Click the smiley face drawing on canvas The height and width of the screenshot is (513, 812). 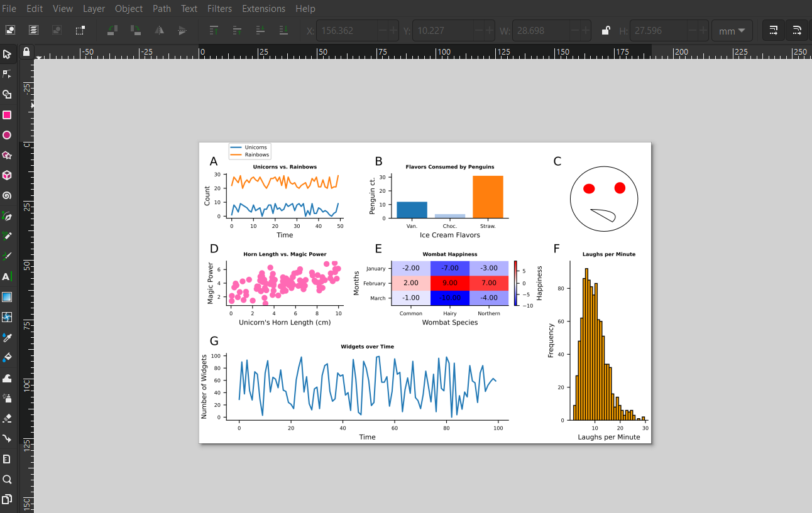(x=603, y=198)
